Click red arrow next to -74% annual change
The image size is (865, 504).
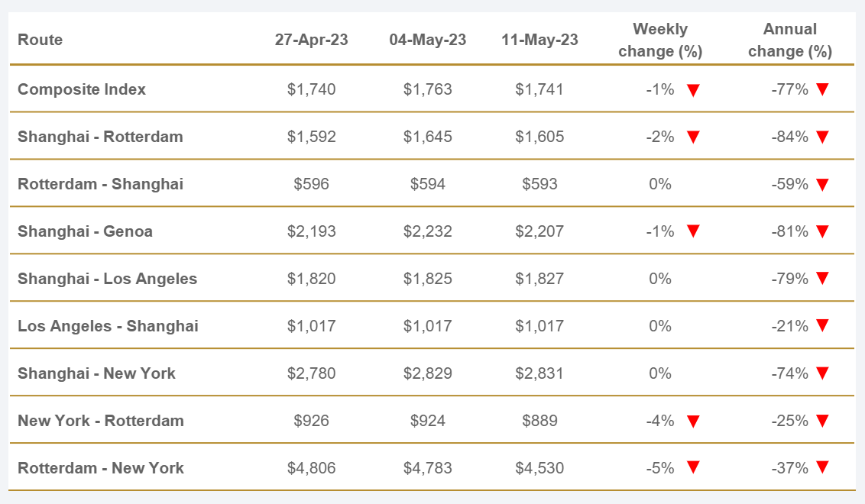pos(822,374)
